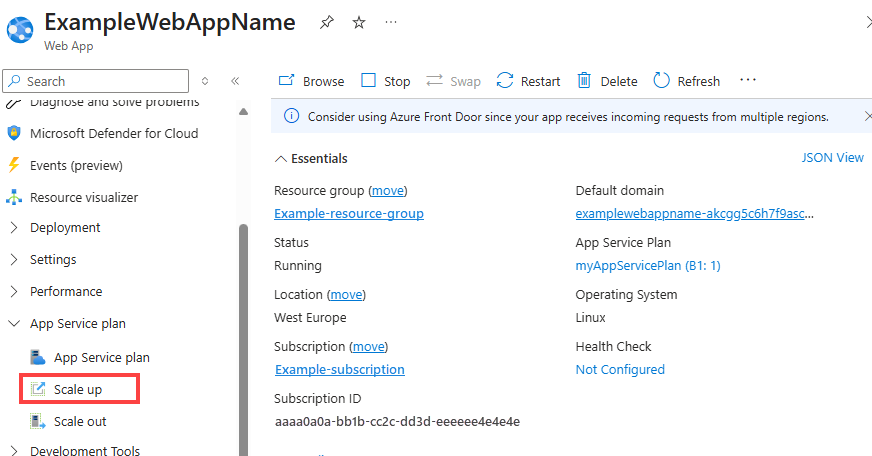The image size is (872, 456).
Task: Refresh the overview page
Action: pyautogui.click(x=686, y=81)
